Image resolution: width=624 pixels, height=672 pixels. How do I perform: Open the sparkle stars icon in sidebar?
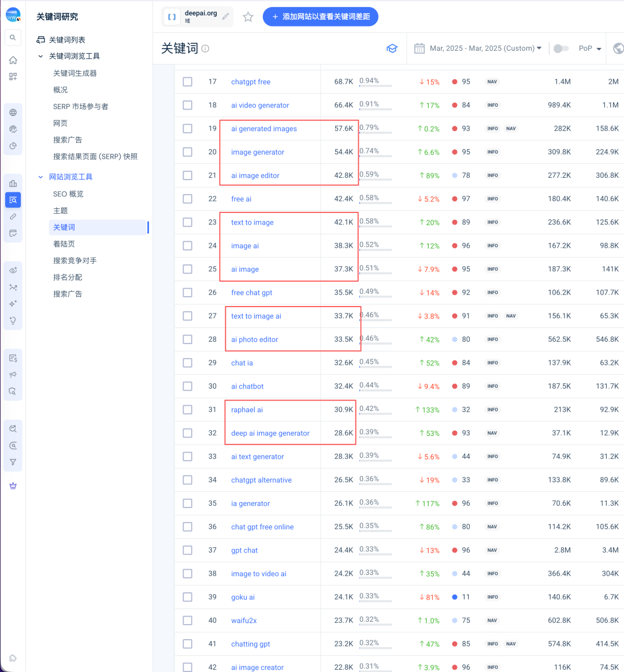(x=13, y=304)
